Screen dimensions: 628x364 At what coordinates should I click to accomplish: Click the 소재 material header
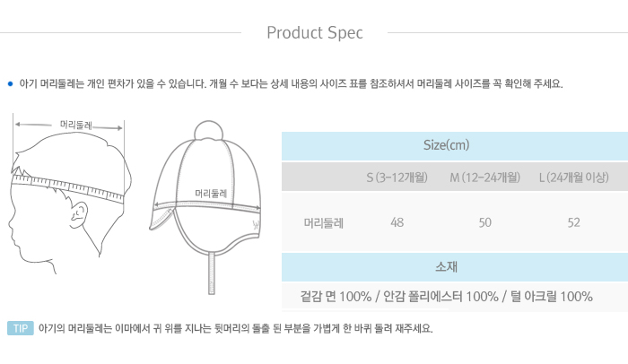446,266
